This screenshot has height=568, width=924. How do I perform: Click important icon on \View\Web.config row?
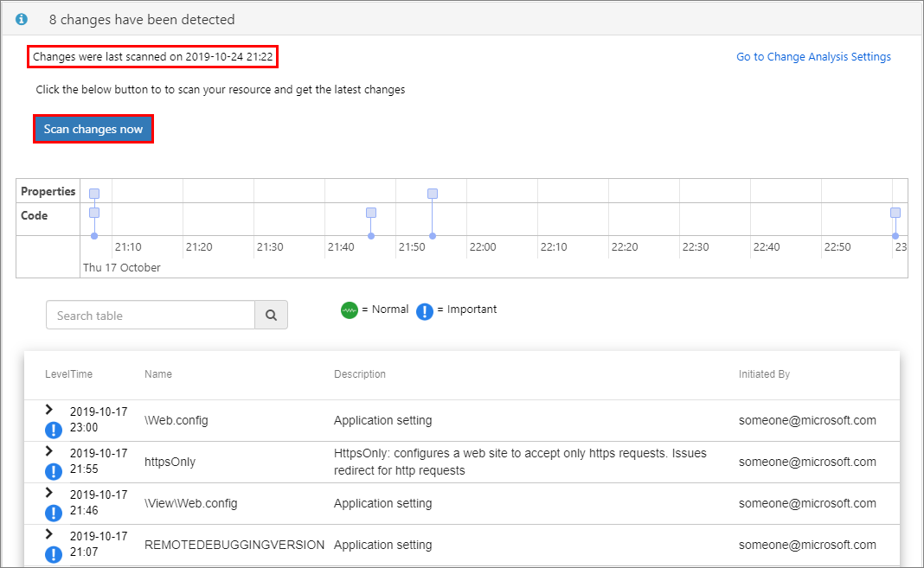53,514
